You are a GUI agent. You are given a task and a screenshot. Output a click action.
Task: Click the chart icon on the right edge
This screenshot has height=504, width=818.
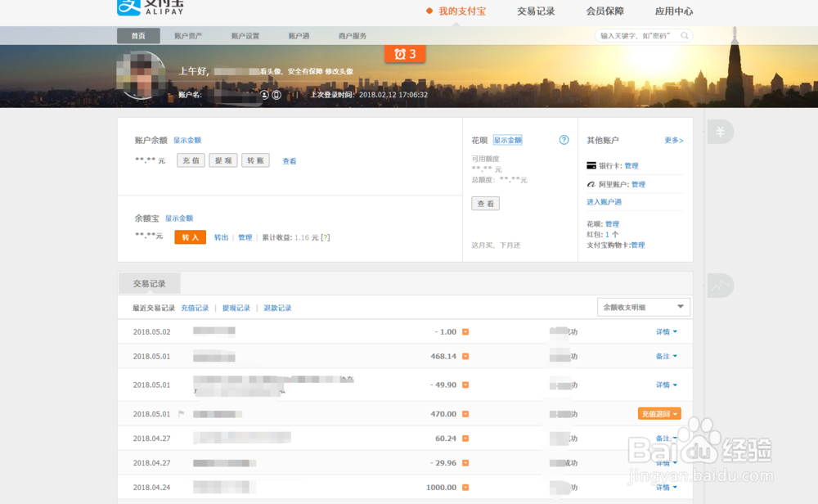(719, 285)
